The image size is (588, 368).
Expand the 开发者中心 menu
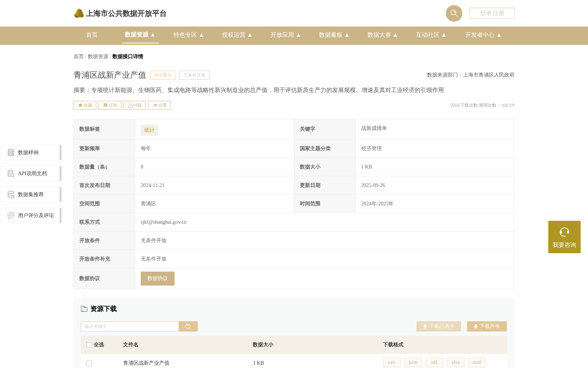click(x=483, y=35)
